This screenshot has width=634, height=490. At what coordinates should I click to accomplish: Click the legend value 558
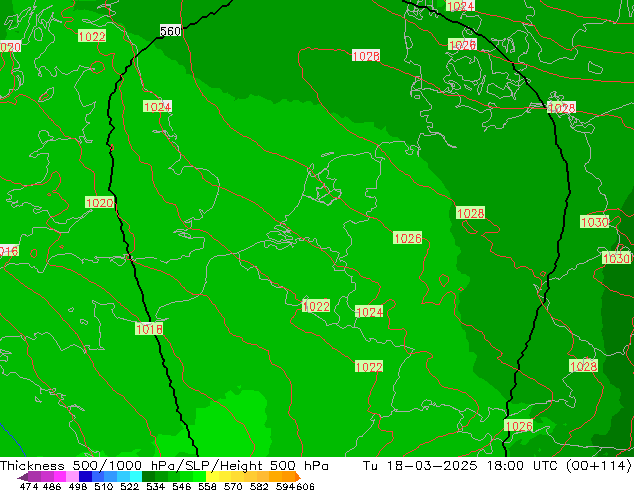click(x=207, y=486)
